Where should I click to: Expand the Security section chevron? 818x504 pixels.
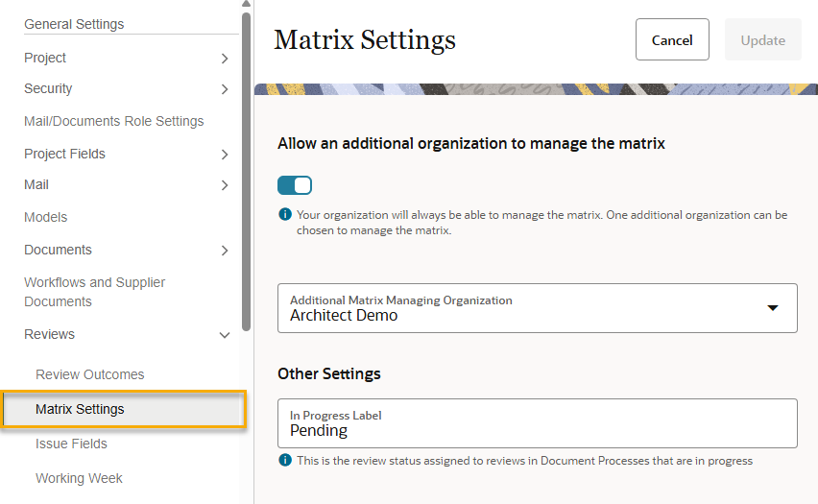coord(225,89)
